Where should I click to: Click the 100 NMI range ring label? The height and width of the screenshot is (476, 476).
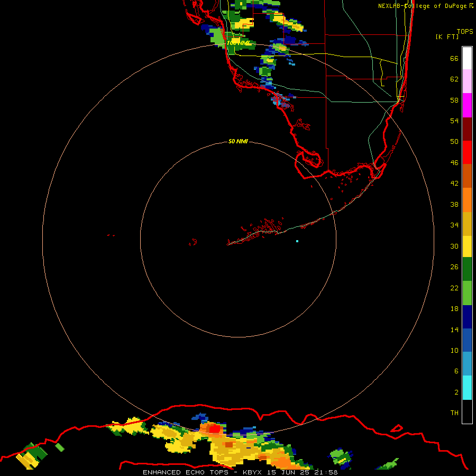[239, 43]
